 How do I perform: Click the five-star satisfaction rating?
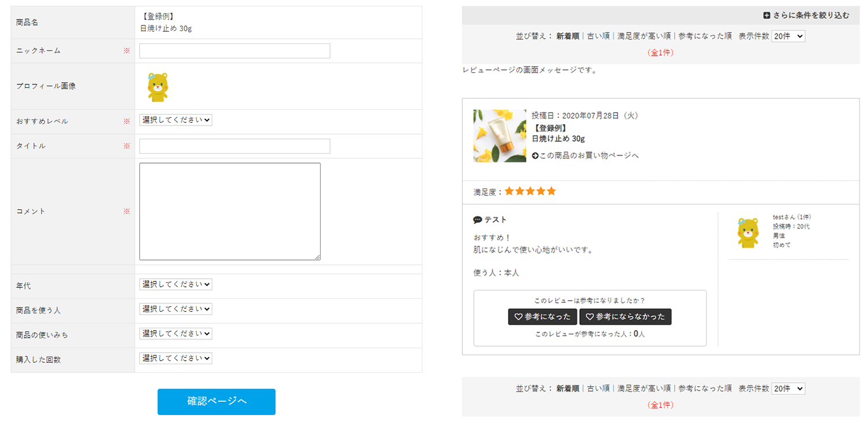tap(530, 191)
